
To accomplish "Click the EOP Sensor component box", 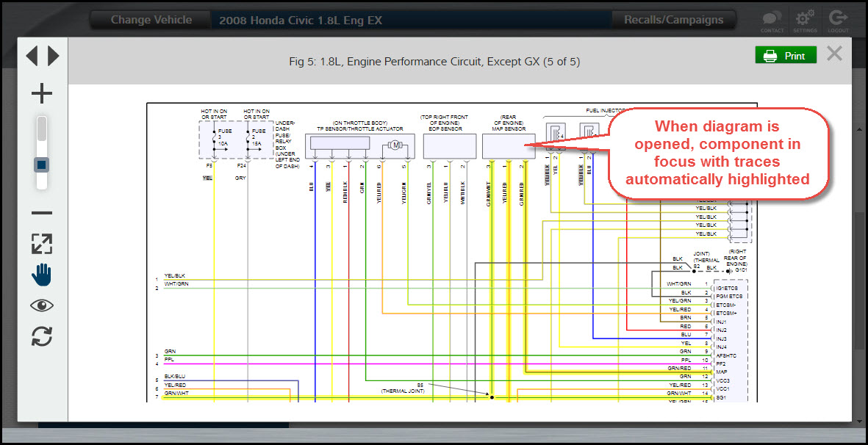I will [x=449, y=145].
